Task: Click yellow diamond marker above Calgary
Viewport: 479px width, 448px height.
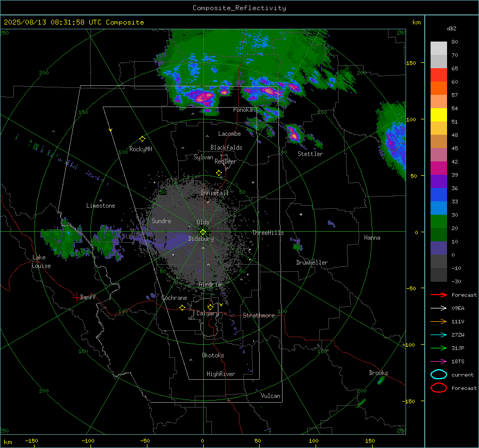Action: tap(210, 307)
